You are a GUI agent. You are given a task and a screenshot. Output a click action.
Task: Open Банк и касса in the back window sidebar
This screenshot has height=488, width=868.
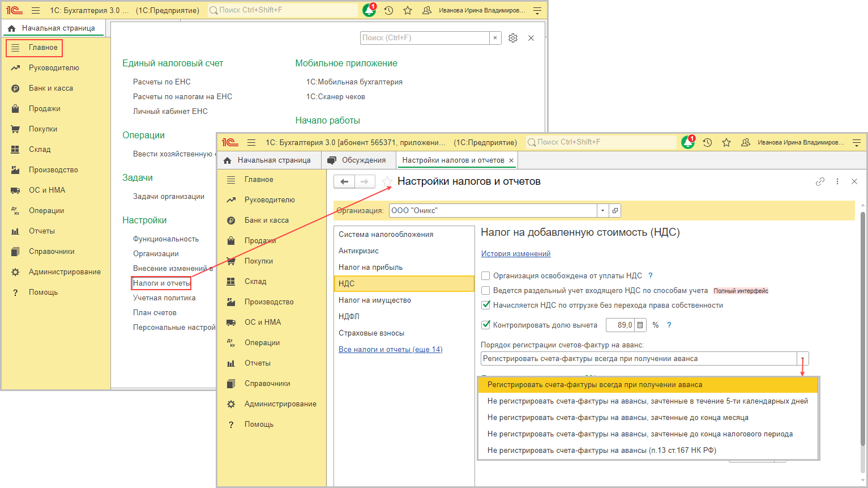coord(51,88)
